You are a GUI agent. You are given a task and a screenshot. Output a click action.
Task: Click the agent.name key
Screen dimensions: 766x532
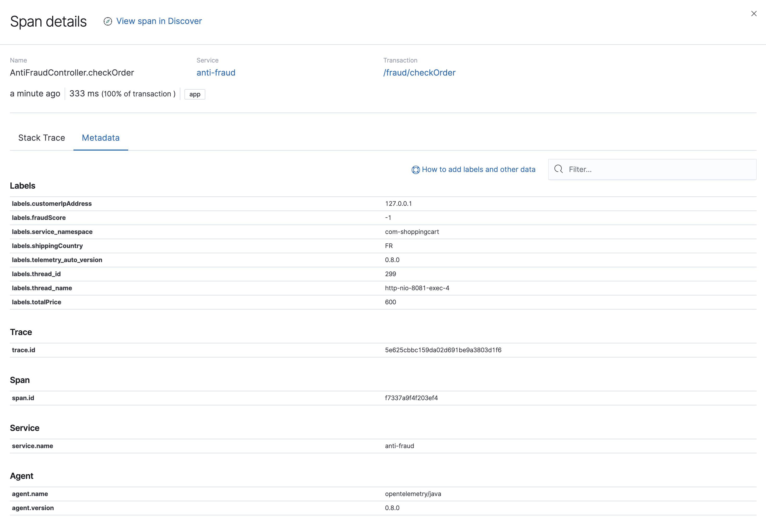pyautogui.click(x=30, y=494)
